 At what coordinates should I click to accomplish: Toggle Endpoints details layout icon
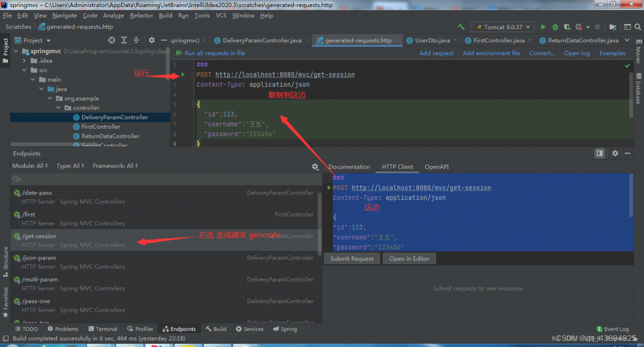(x=600, y=153)
